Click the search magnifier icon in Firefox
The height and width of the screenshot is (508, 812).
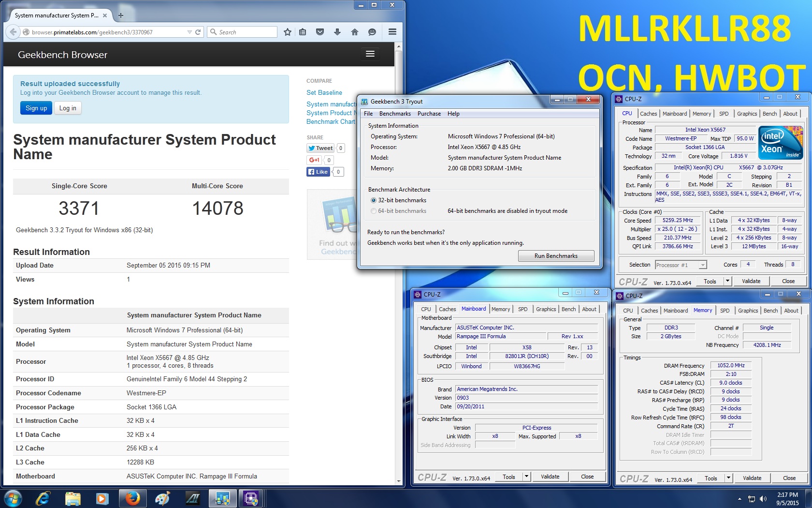point(213,32)
